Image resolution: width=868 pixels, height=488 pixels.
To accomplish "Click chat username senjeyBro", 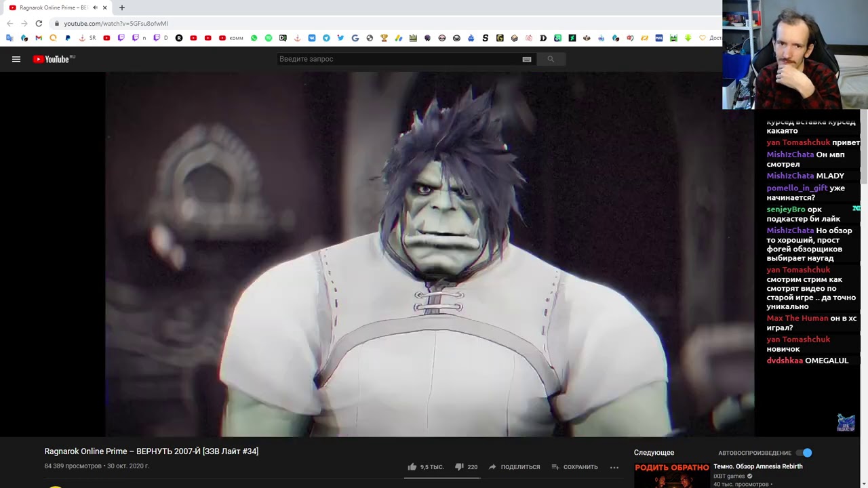I will pyautogui.click(x=786, y=209).
